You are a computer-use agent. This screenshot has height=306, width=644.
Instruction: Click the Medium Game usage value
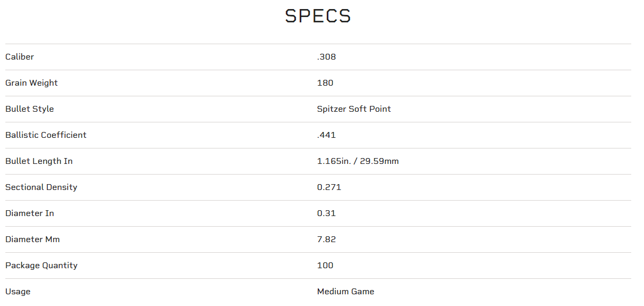[345, 292]
